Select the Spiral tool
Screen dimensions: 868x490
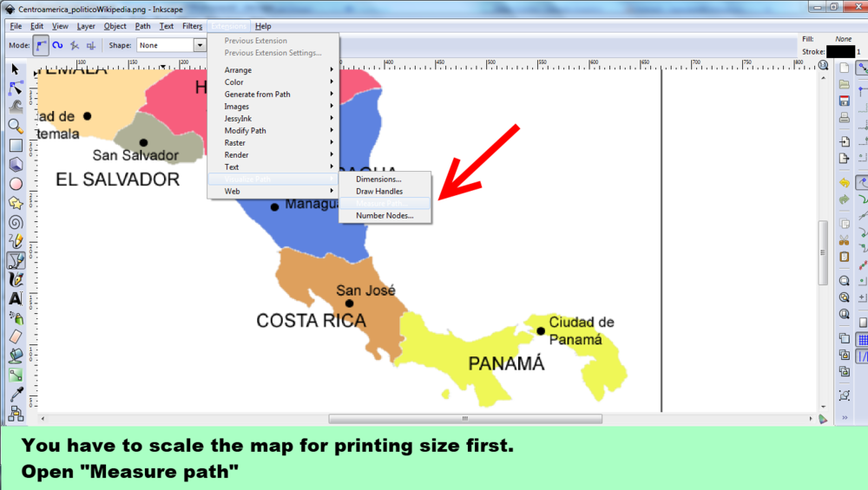click(x=15, y=222)
